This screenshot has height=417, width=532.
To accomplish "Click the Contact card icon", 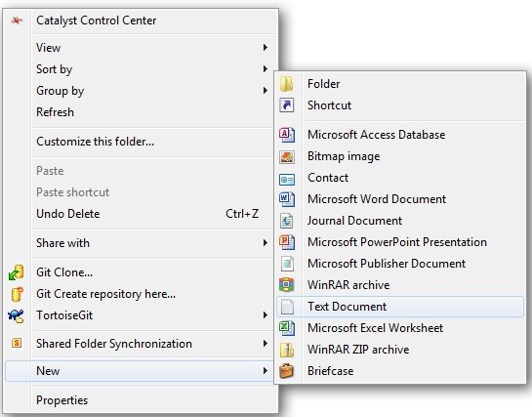I will coord(287,179).
